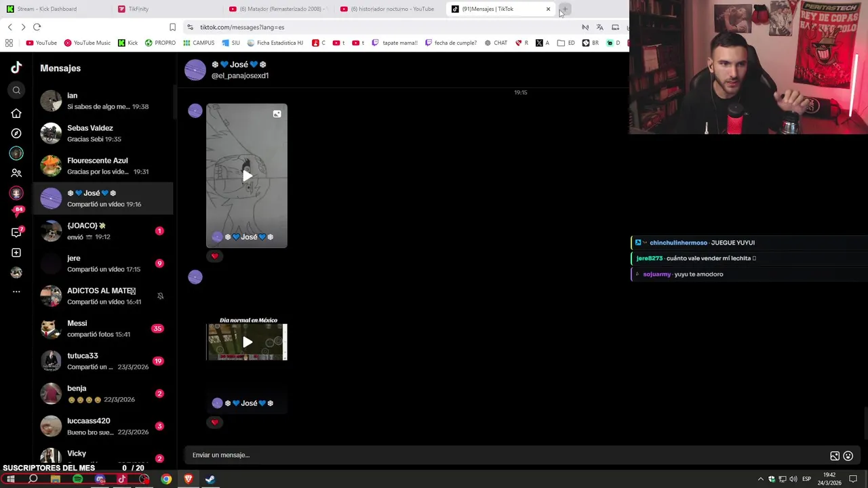This screenshot has height=488, width=868.
Task: Play the 'Dia normal en México' video
Action: tap(247, 342)
